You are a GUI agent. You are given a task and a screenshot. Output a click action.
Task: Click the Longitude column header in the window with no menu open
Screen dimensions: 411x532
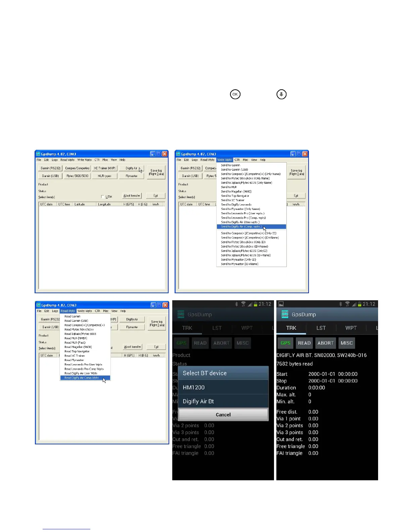pos(109,204)
